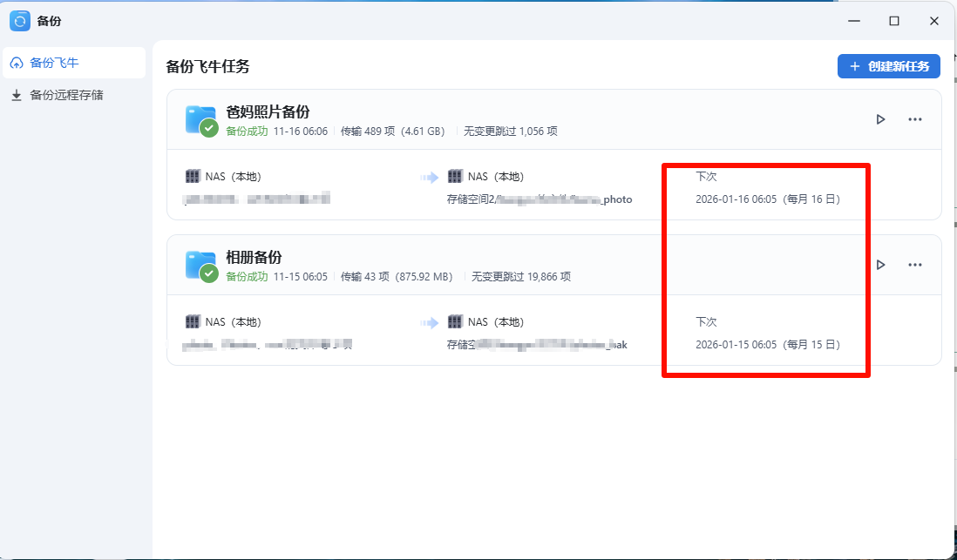Run the 相册备份 task now

coord(880,265)
